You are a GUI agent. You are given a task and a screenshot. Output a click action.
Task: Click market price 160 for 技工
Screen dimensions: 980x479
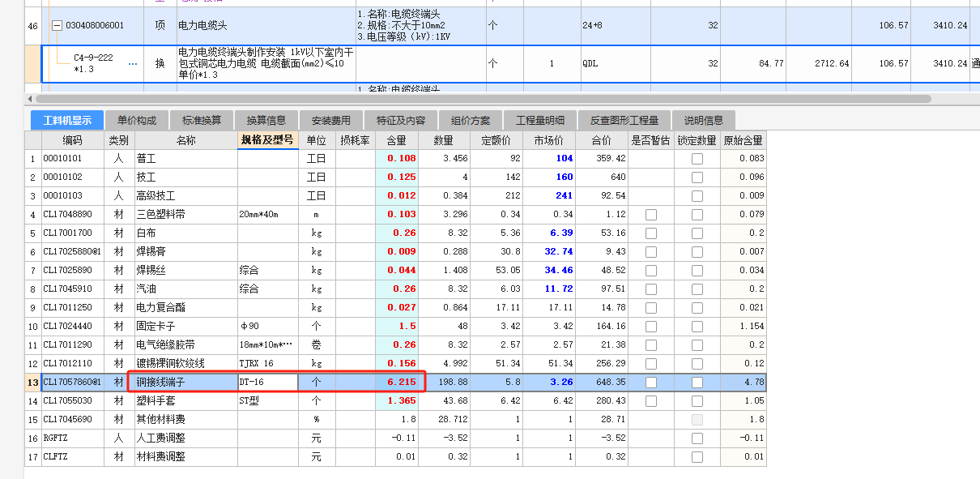pos(550,177)
